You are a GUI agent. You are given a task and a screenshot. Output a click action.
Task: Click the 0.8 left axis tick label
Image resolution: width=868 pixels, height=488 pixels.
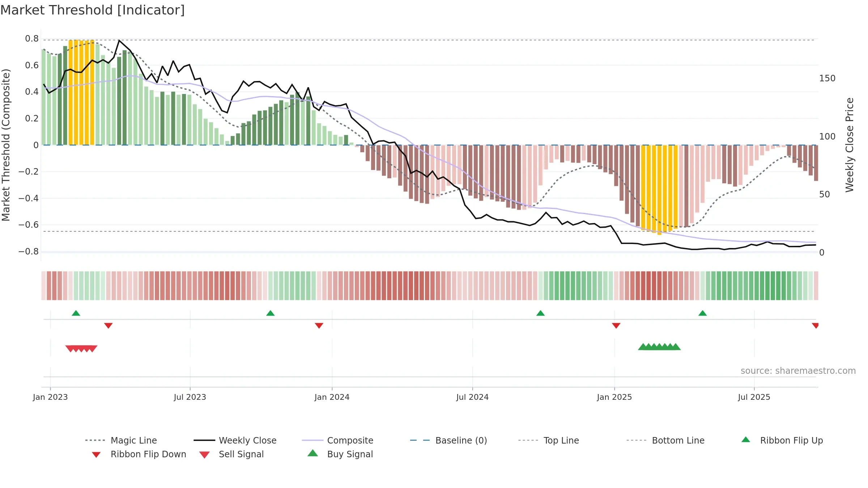coord(32,39)
